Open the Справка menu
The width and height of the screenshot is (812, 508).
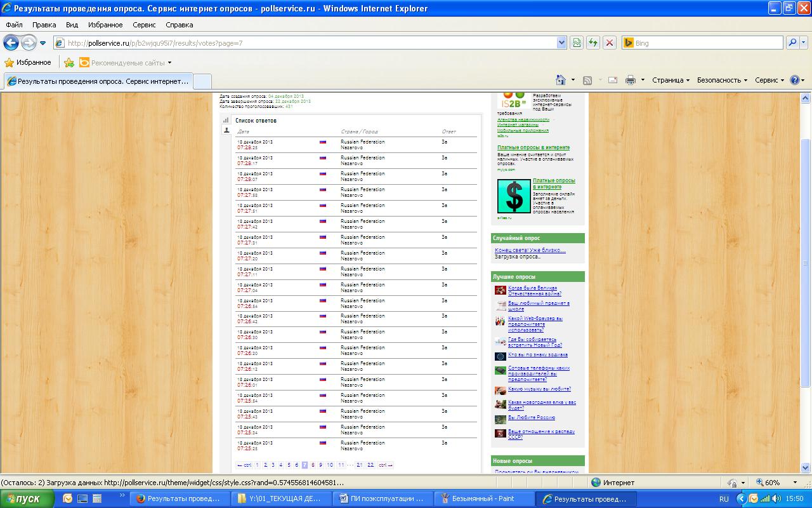tap(179, 25)
